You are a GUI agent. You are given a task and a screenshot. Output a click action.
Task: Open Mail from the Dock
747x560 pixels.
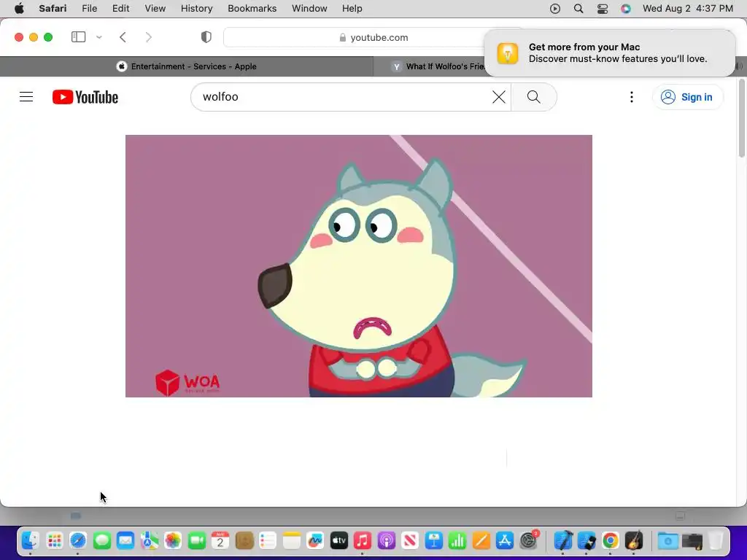(x=125, y=541)
